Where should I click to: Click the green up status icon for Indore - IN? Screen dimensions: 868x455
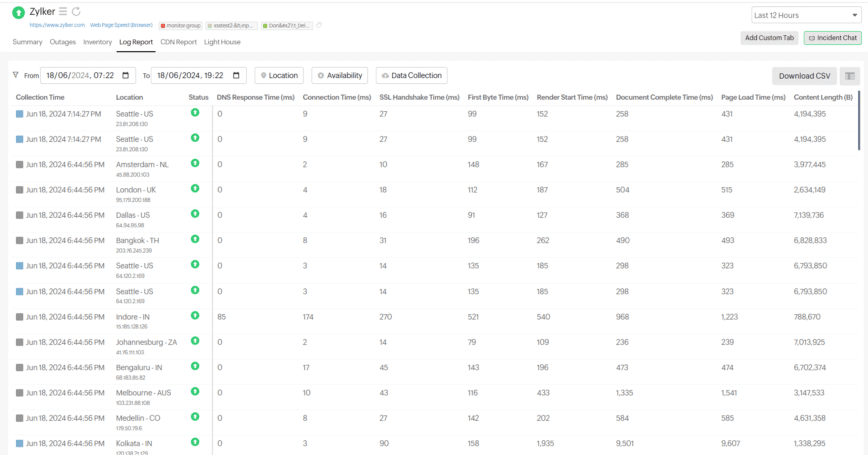[x=195, y=315]
